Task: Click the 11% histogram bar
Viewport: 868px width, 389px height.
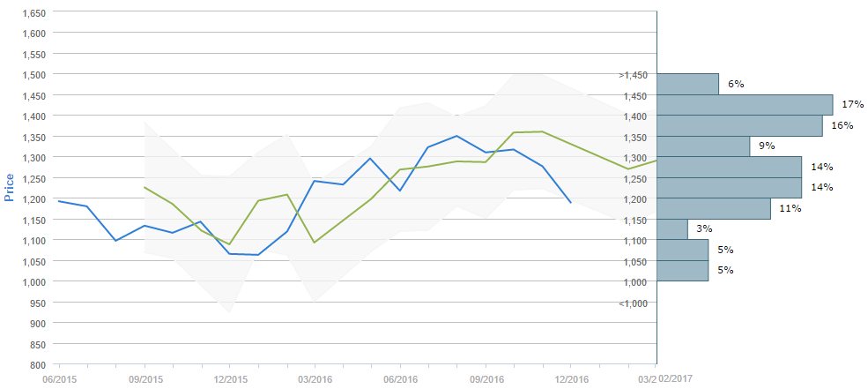Action: 714,209
